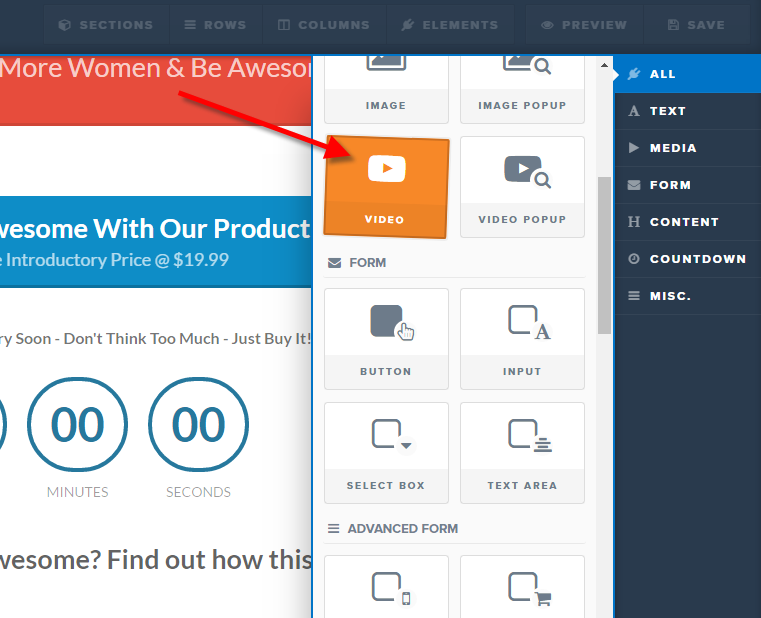This screenshot has height=618, width=761.
Task: Choose the mobile phone advanced form element
Action: pos(386,587)
